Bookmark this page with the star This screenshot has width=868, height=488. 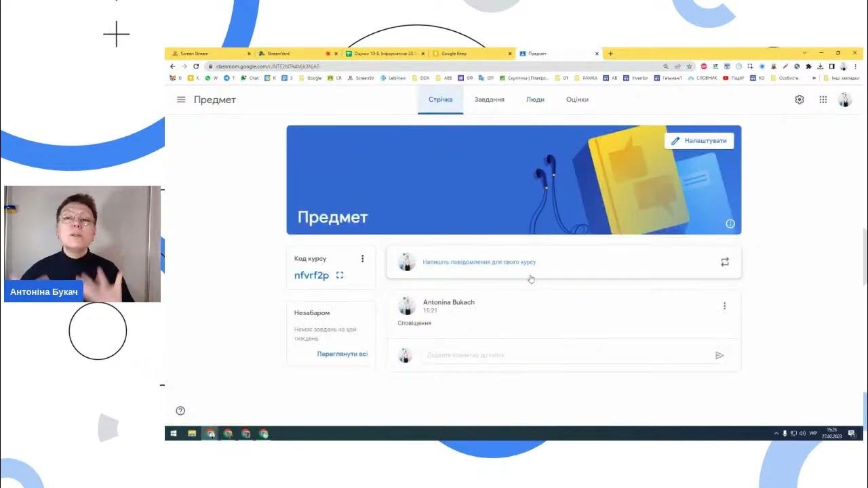(689, 66)
